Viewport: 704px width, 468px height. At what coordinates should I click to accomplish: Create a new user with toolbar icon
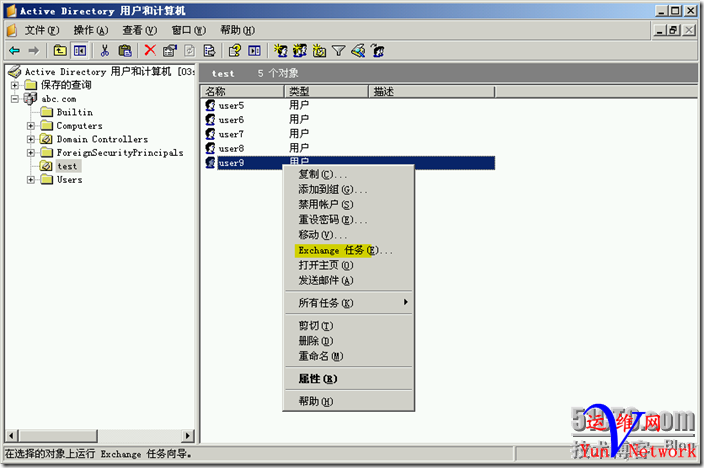click(281, 51)
